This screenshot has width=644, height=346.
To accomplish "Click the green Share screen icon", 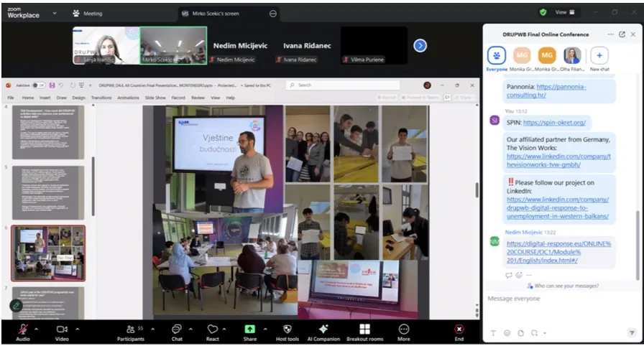I will click(249, 329).
